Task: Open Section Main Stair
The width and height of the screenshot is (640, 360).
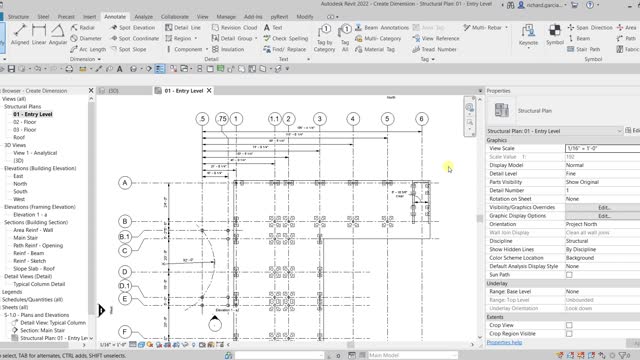Action: 25,238
